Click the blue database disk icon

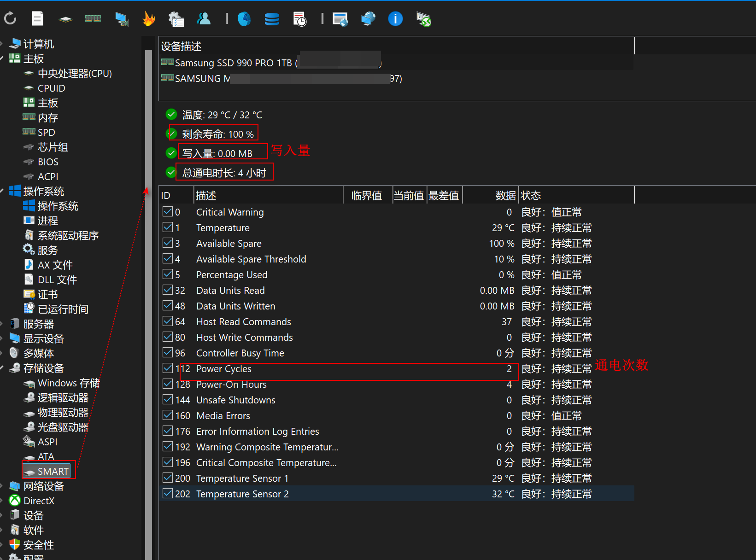(272, 19)
